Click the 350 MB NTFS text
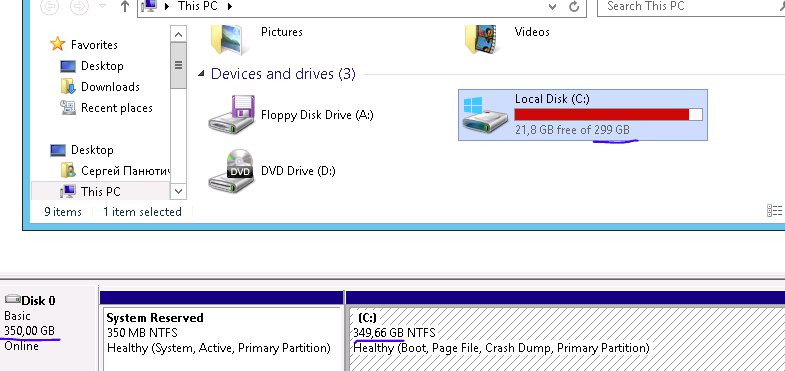 142,332
